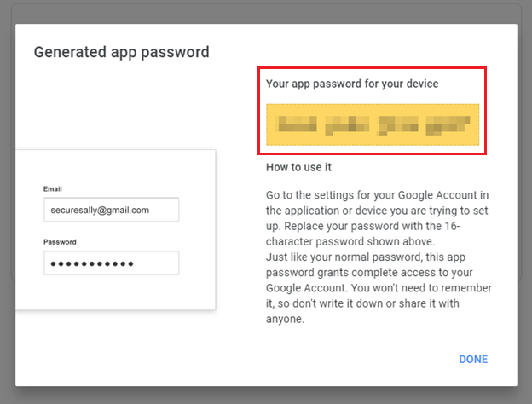This screenshot has height=404, width=532.
Task: Select the third blurred password group
Action: click(398, 125)
